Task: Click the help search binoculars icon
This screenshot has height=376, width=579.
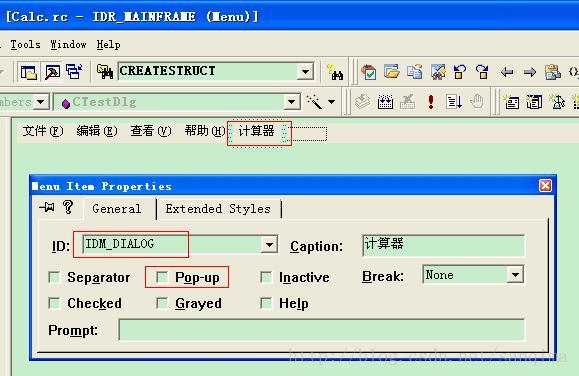Action: tap(335, 72)
